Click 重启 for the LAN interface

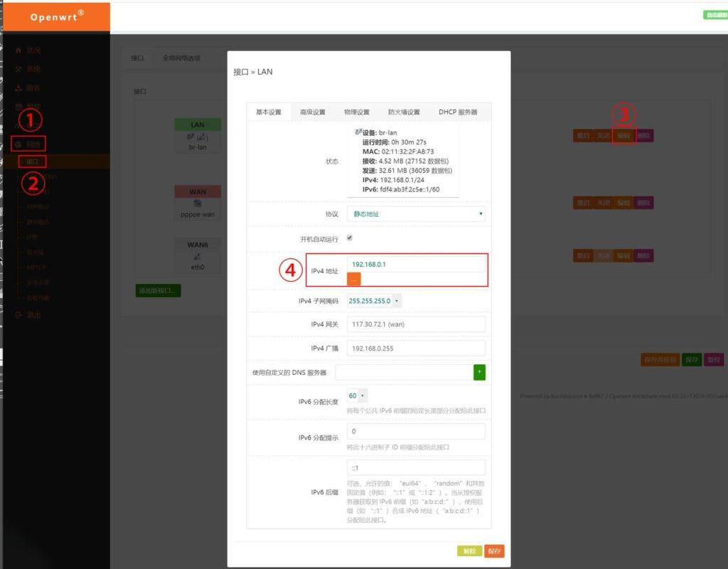pos(583,136)
